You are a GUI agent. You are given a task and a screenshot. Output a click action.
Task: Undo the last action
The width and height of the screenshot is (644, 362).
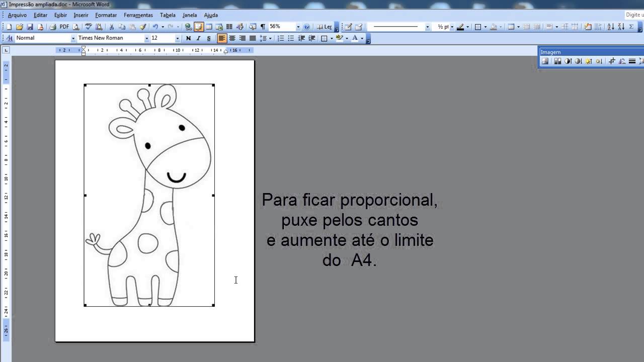pos(155,27)
